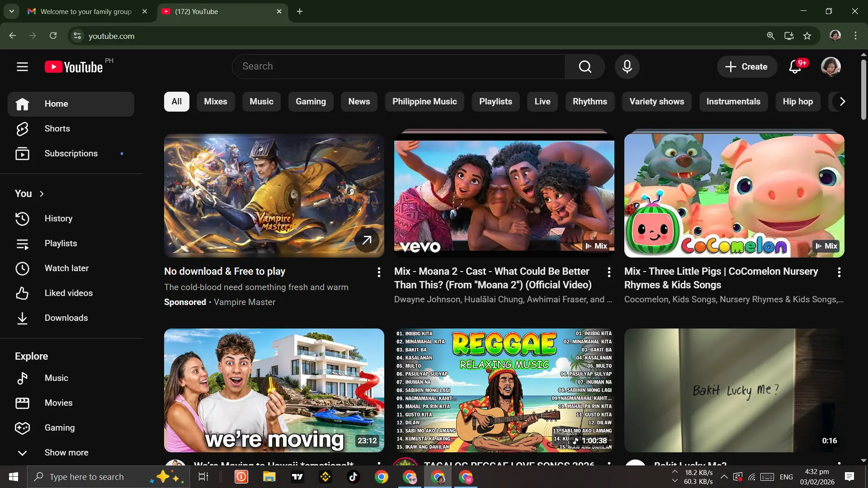The width and height of the screenshot is (868, 488).
Task: Open the Windows Start menu
Action: pos(14,477)
